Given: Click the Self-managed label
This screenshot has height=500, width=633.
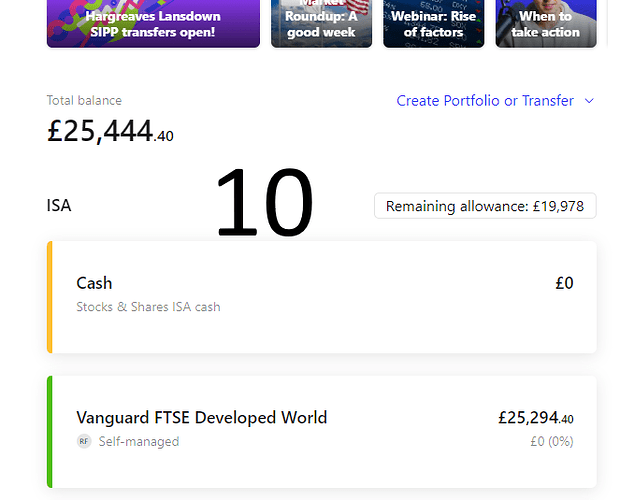Looking at the screenshot, I should pyautogui.click(x=139, y=441).
